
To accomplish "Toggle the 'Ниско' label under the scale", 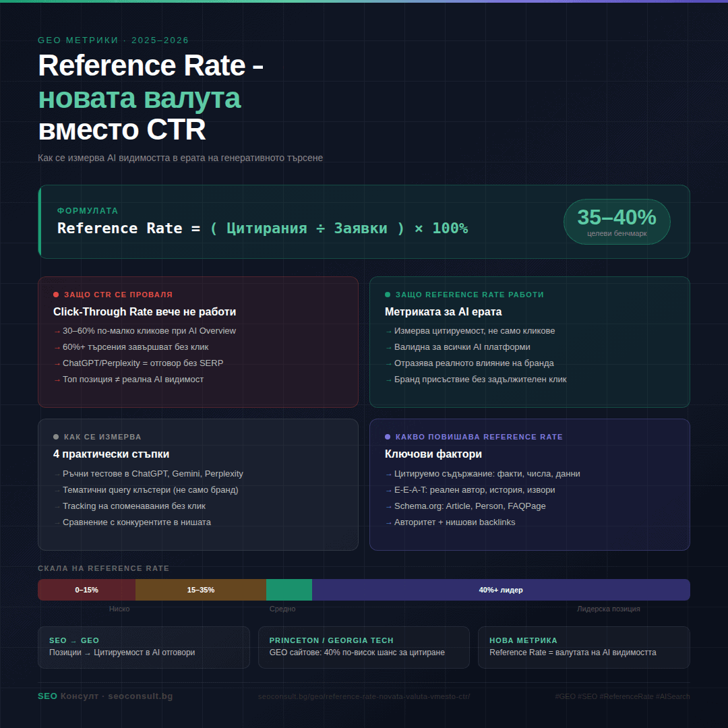I will pos(119,608).
